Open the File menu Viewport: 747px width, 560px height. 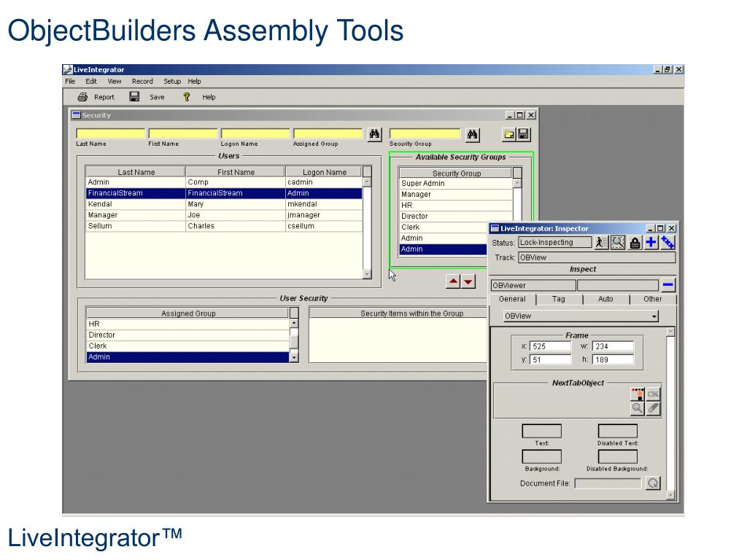tap(70, 82)
